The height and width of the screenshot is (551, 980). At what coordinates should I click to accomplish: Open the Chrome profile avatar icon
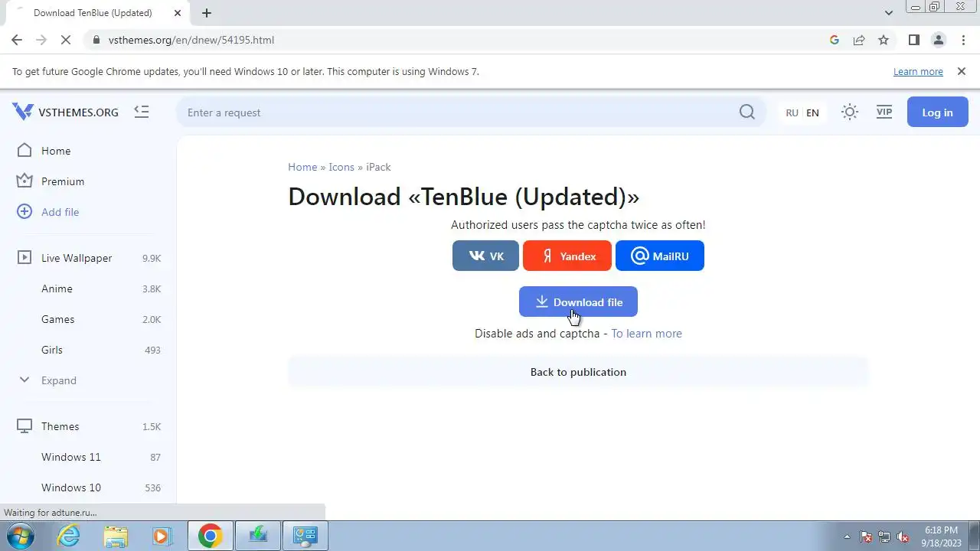click(938, 40)
